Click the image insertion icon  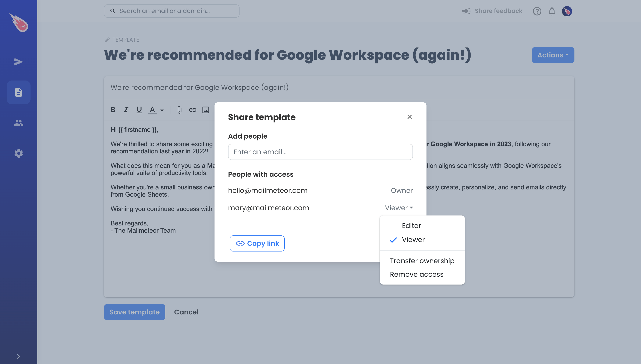click(206, 110)
